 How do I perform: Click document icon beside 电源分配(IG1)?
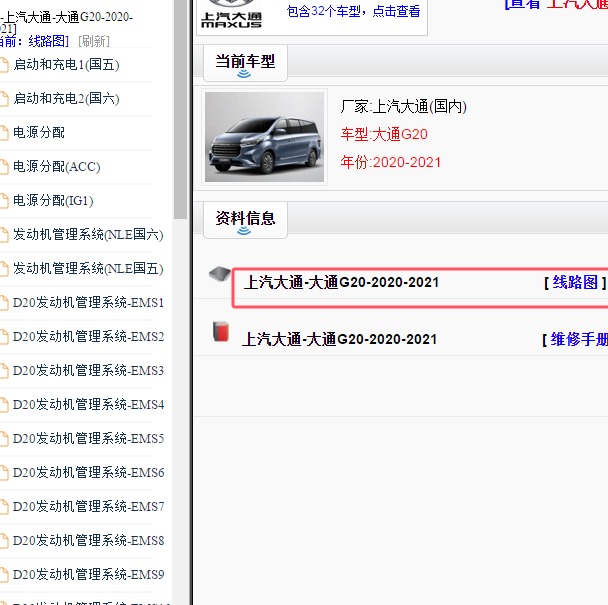coord(4,201)
